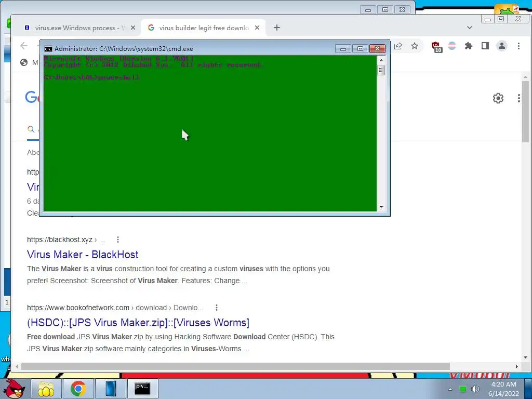Switch to cmd from the taskbar
The width and height of the screenshot is (532, 399).
click(x=142, y=389)
